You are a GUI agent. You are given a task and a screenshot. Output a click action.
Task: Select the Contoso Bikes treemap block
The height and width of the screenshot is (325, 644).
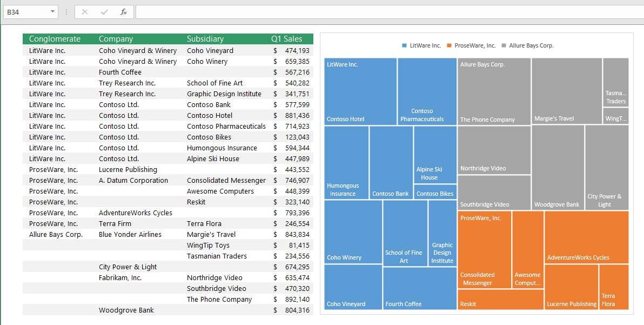tap(435, 192)
